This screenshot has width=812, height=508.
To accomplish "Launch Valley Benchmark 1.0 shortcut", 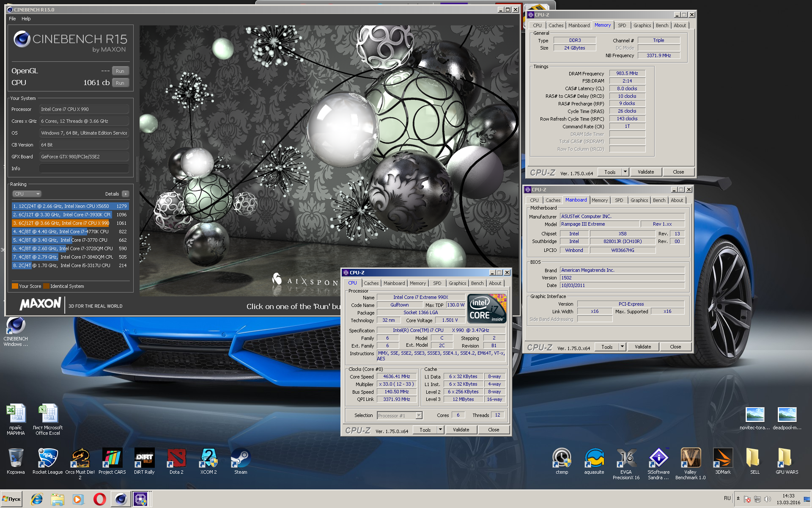I will pyautogui.click(x=691, y=464).
